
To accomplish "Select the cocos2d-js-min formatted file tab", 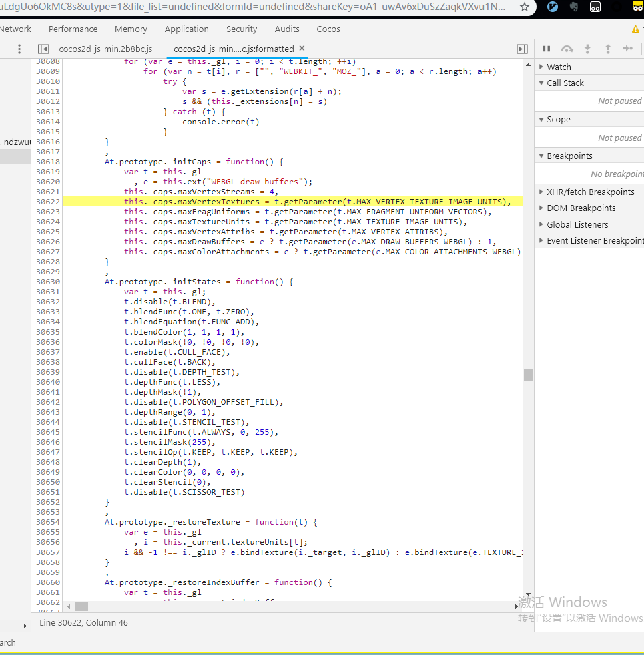I will click(234, 49).
